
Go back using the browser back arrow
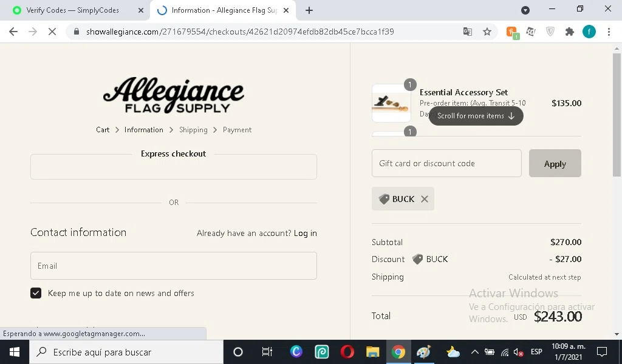pos(13,32)
